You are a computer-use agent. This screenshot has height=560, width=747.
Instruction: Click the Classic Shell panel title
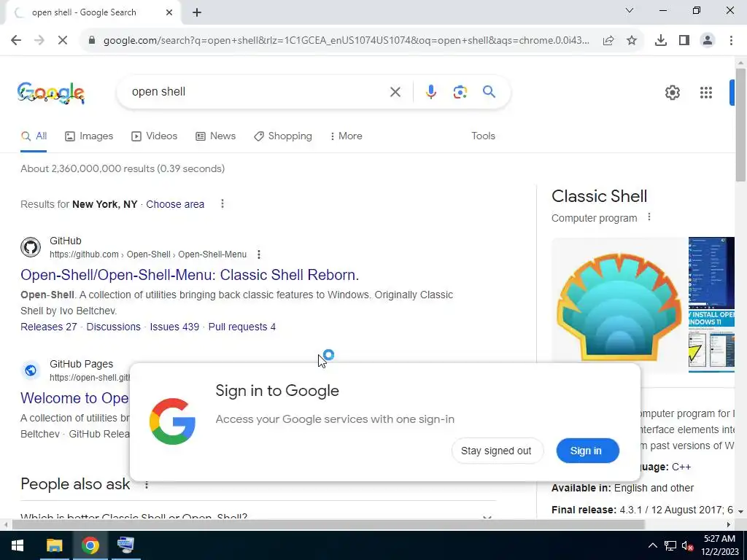(600, 196)
